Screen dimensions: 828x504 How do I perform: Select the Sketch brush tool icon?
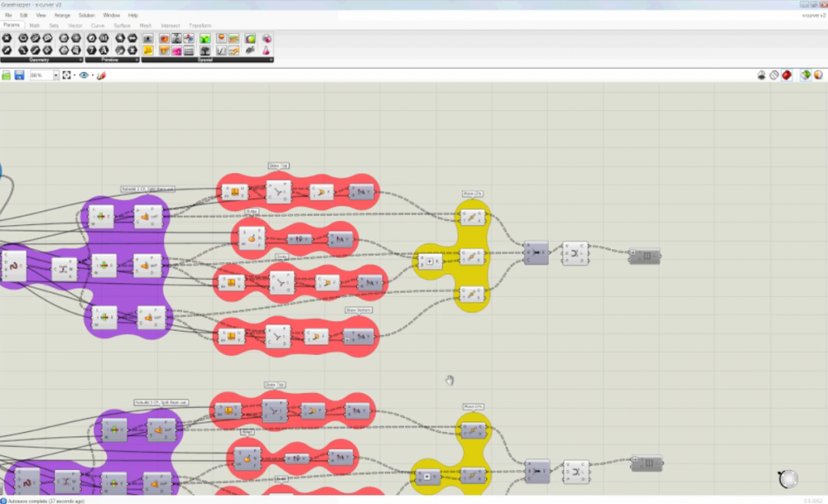101,75
